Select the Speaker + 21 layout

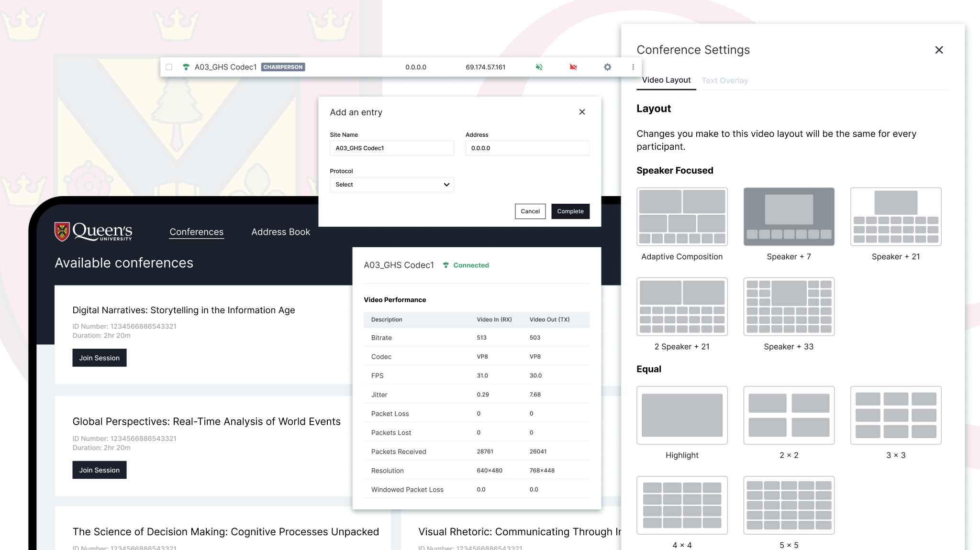(x=896, y=217)
